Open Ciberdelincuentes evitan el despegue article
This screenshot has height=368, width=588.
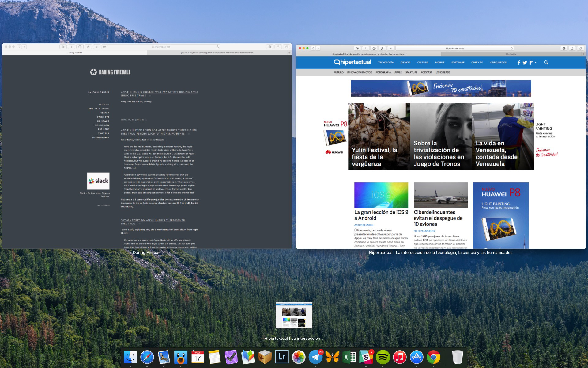pyautogui.click(x=438, y=218)
